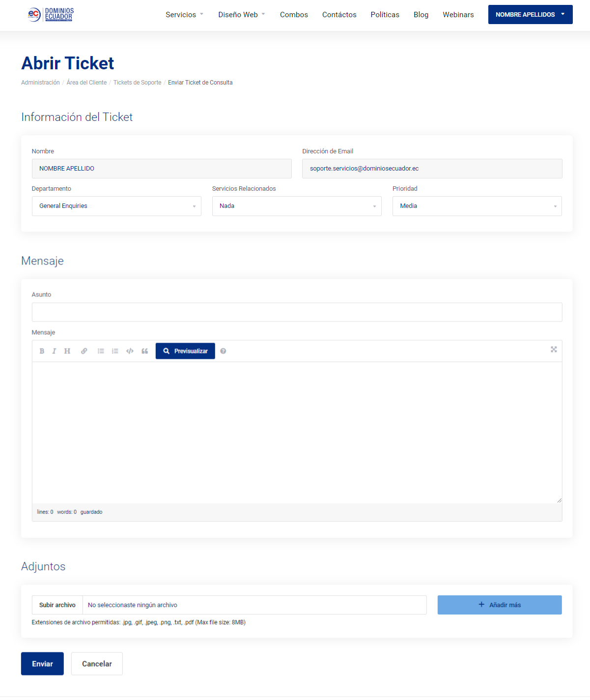Go to the Combos menu item
The image size is (590, 700).
click(x=294, y=15)
